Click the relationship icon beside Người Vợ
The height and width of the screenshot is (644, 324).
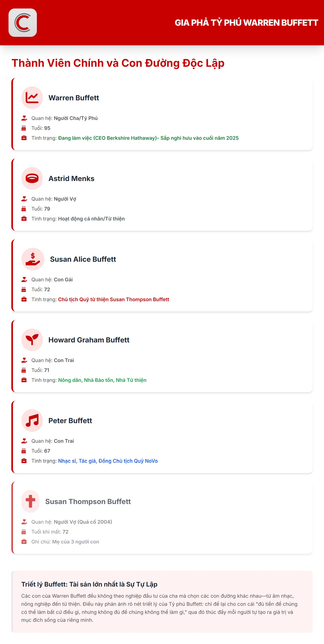[24, 199]
